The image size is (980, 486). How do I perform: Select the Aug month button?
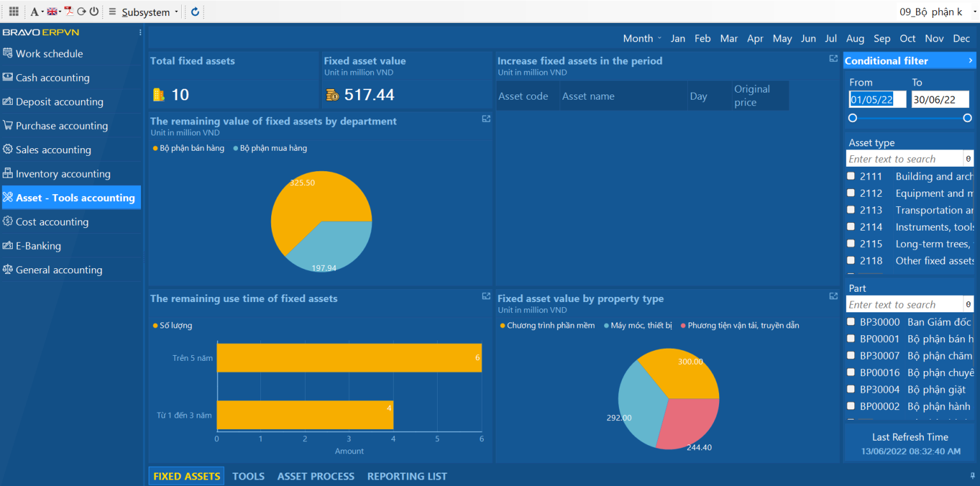pos(855,38)
